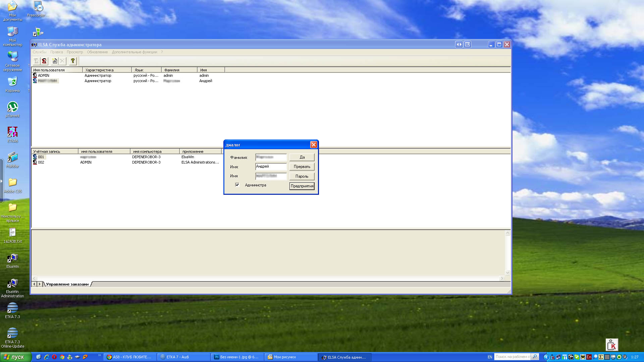This screenshot has height=362, width=644.
Task: Select the ADMIN user row icon
Action: point(35,75)
